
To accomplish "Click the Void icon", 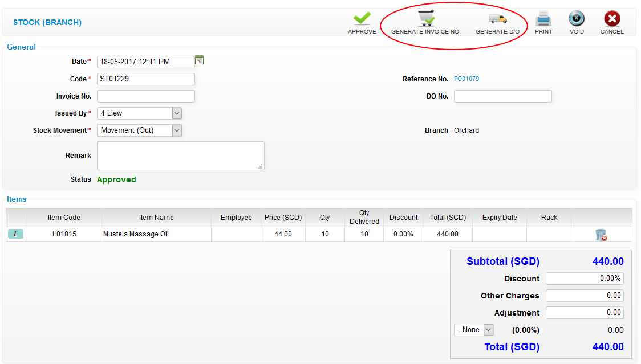I will coord(577,18).
